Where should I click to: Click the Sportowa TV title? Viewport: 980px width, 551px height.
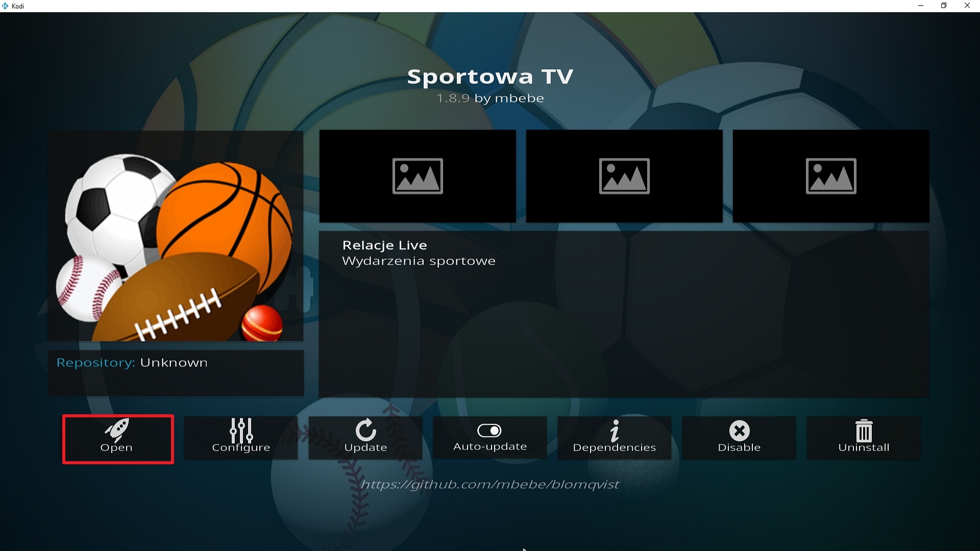[x=490, y=77]
